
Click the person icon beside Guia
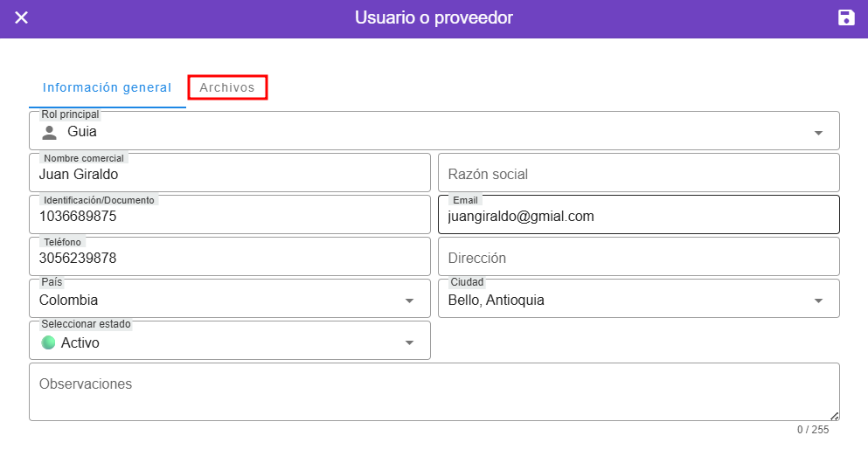click(x=50, y=133)
